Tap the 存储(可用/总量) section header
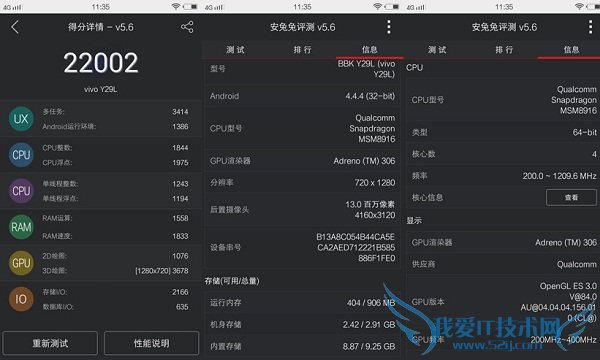The height and width of the screenshot is (360, 600). [232, 281]
